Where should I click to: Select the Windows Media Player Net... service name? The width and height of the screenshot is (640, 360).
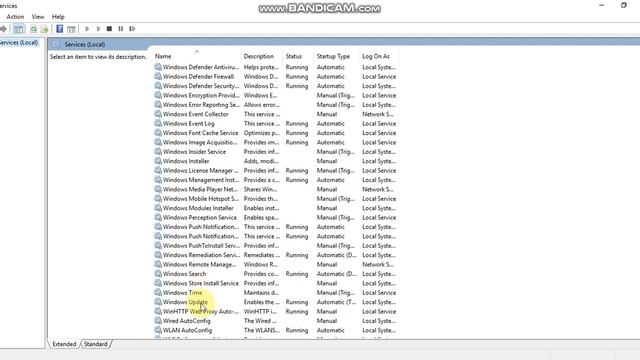(200, 189)
